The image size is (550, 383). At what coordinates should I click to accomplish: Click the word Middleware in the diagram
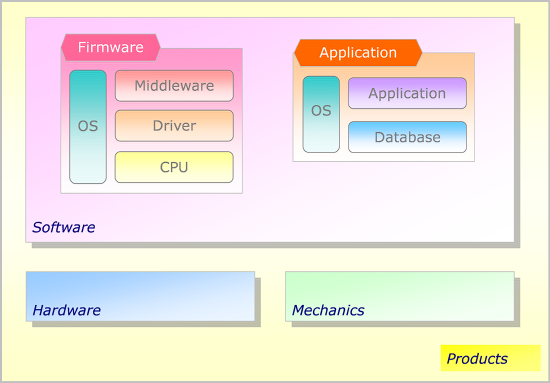click(174, 86)
